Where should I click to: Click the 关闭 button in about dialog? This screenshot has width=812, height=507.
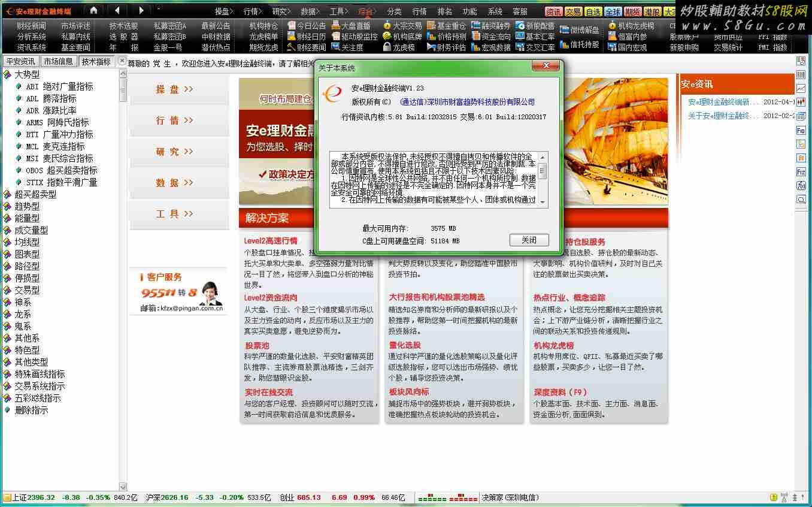[x=529, y=240]
